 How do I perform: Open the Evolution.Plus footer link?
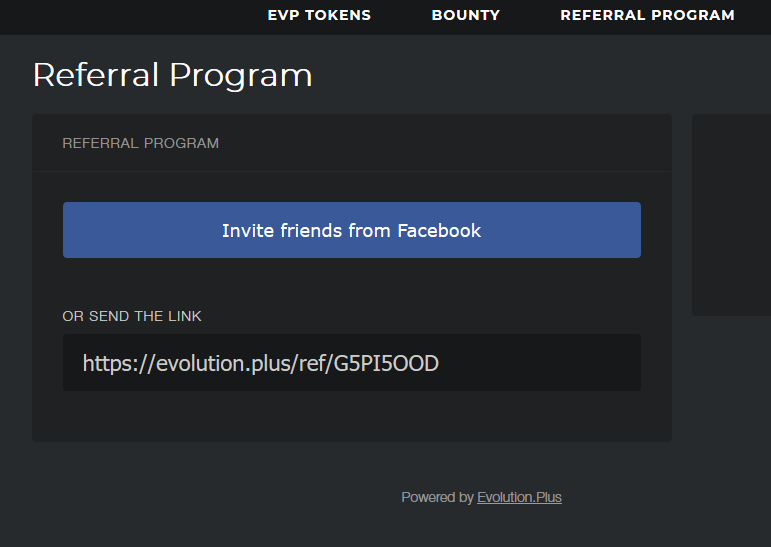pos(519,497)
